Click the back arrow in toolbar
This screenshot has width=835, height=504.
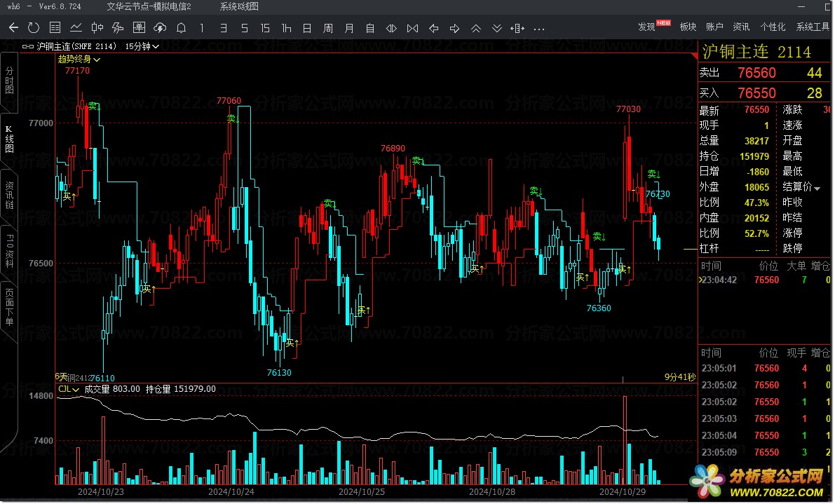coord(13,27)
